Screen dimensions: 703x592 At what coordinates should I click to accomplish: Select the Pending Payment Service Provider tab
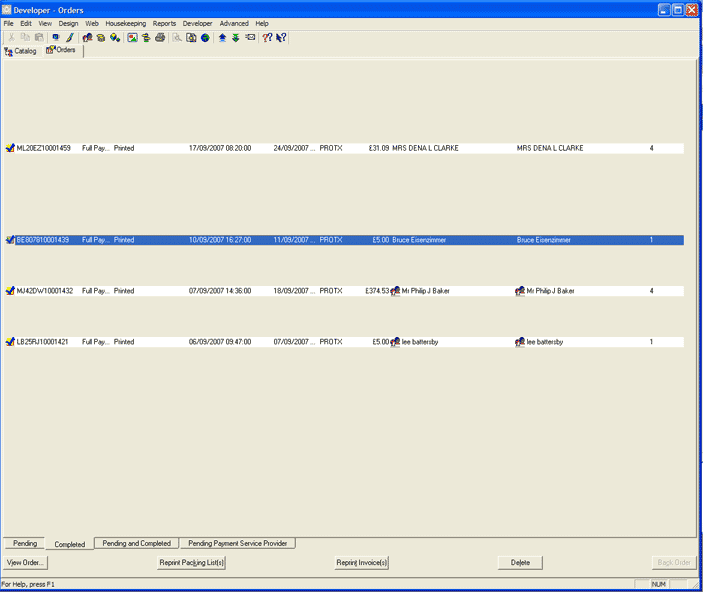238,544
